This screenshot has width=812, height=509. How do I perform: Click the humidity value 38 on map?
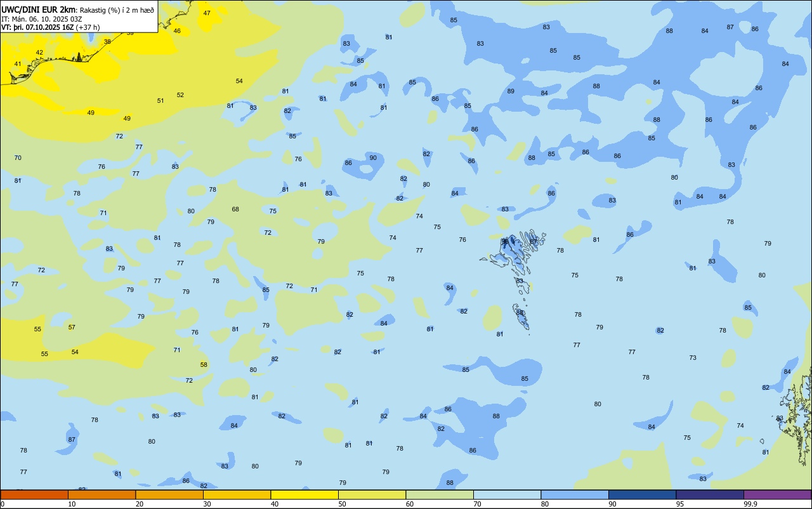pos(107,42)
